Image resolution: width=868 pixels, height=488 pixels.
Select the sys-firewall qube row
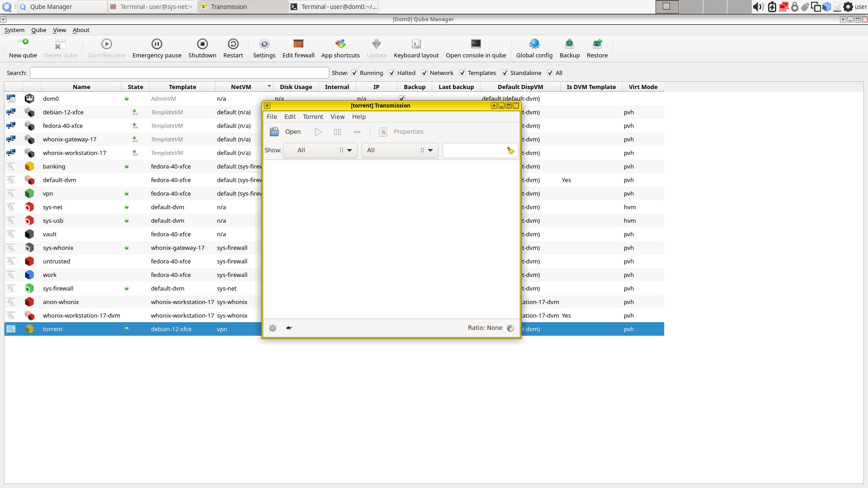click(334, 288)
